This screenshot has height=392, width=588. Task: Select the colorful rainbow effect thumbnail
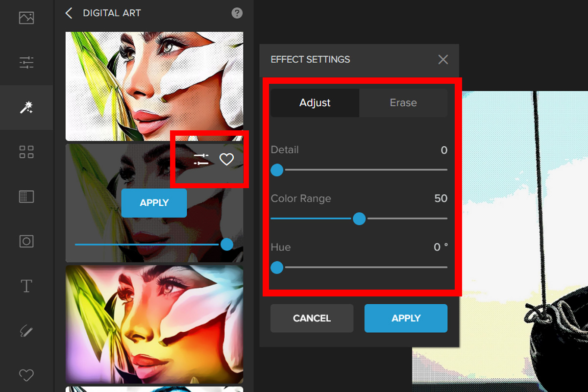click(x=154, y=323)
